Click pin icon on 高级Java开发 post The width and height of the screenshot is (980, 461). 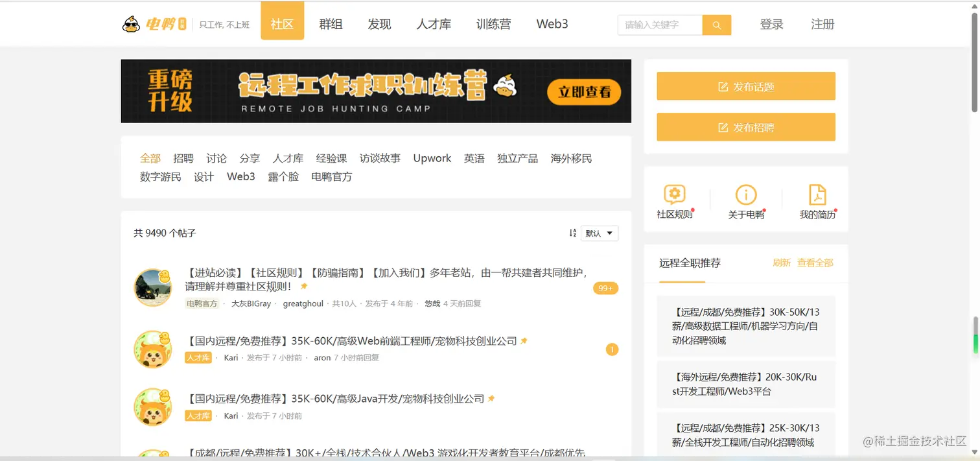pos(491,398)
